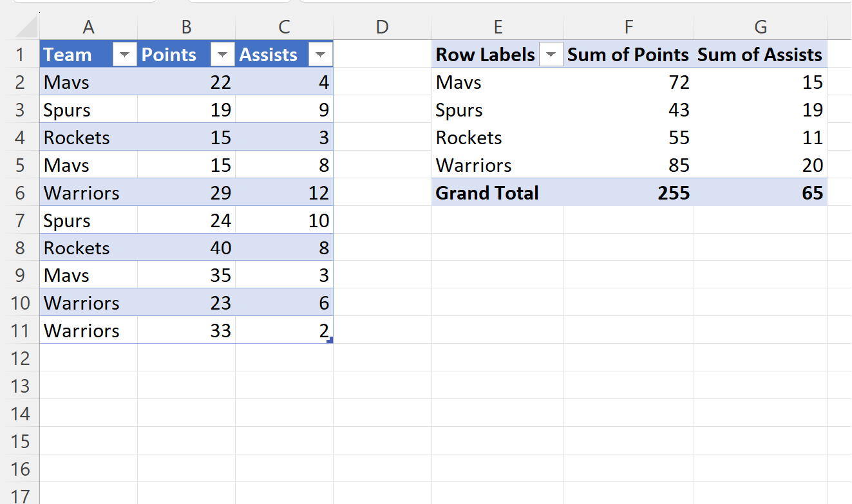Select cell A4 containing Rockets
852x504 pixels.
click(x=89, y=138)
